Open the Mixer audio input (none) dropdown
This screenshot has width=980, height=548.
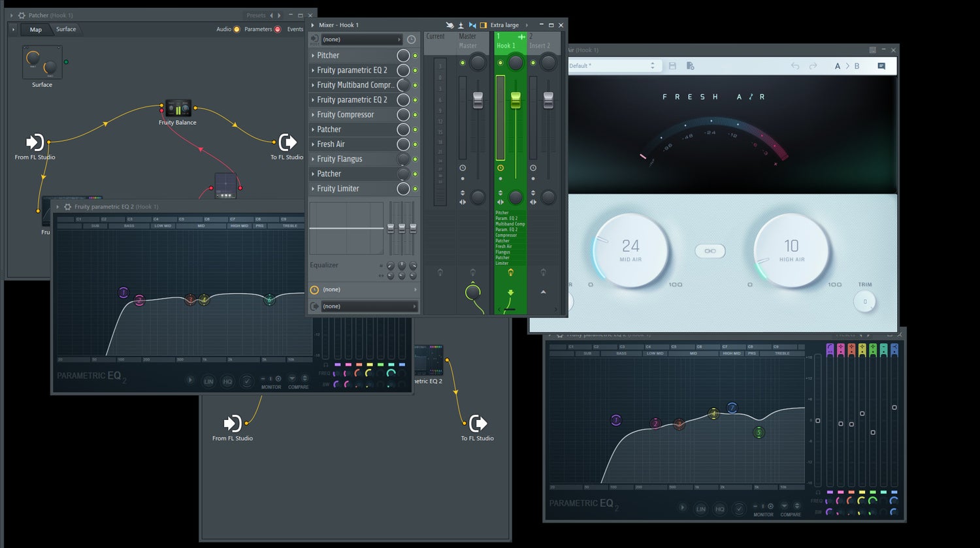361,40
